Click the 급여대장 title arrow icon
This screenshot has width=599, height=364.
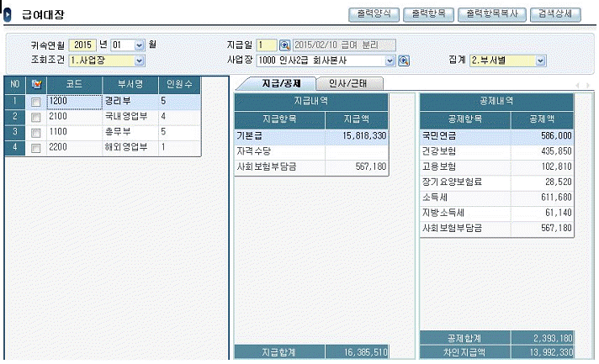8,15
